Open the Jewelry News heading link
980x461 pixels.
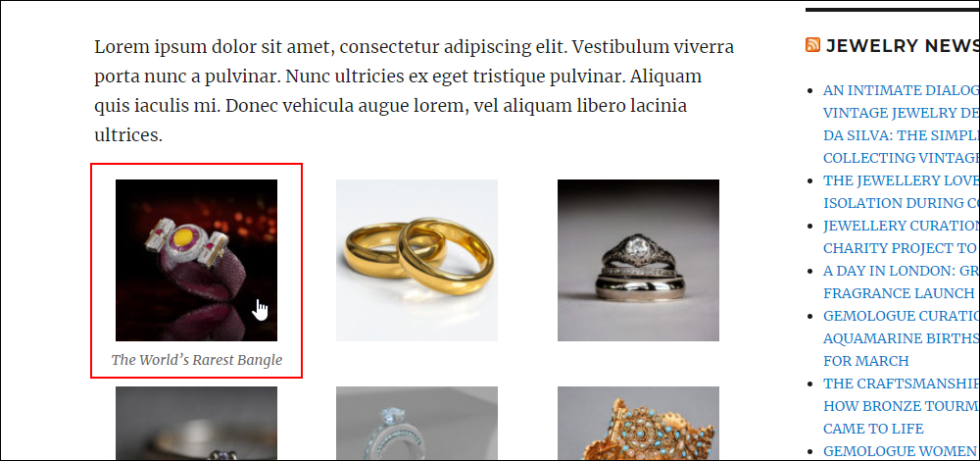[x=903, y=45]
